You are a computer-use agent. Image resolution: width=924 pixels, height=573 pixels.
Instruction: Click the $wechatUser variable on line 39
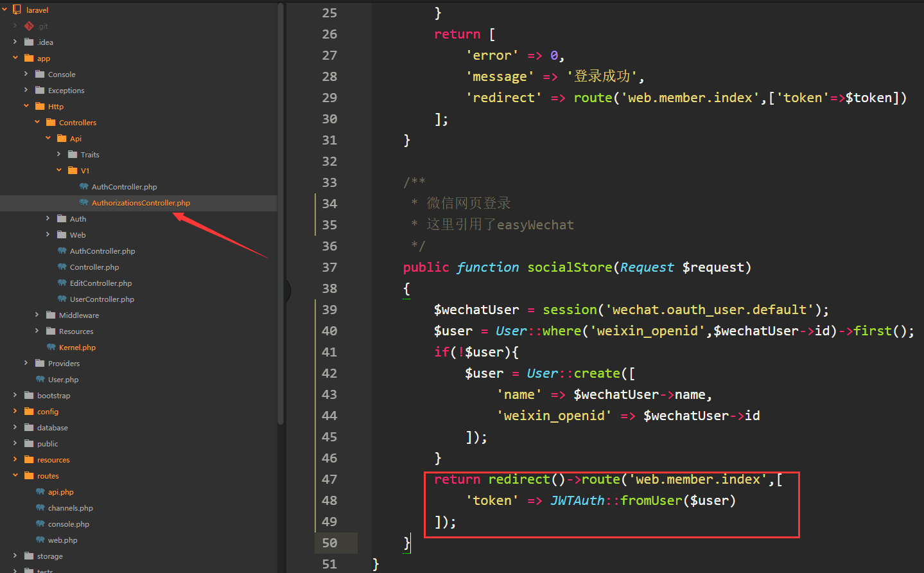[476, 310]
